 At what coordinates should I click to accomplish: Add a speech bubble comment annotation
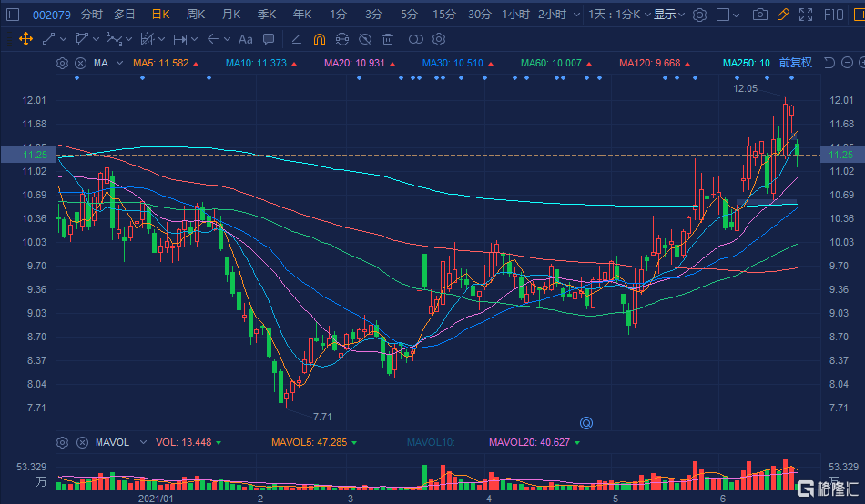(268, 39)
